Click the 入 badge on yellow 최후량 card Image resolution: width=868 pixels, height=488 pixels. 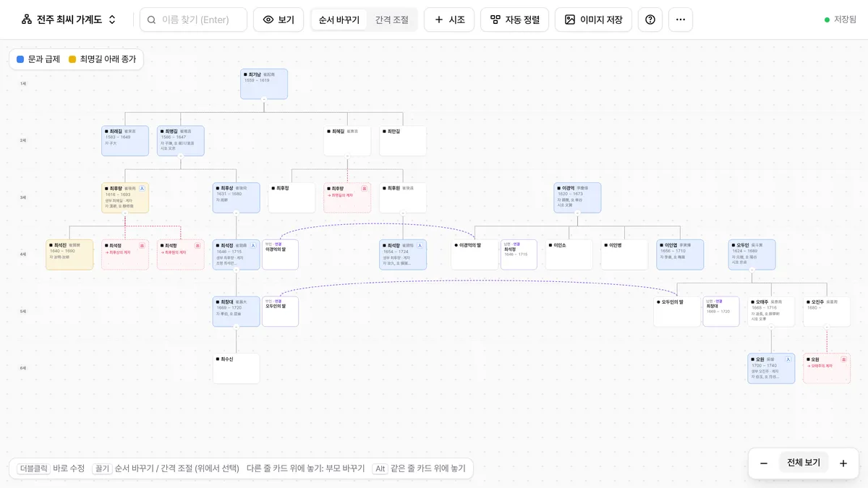(142, 188)
